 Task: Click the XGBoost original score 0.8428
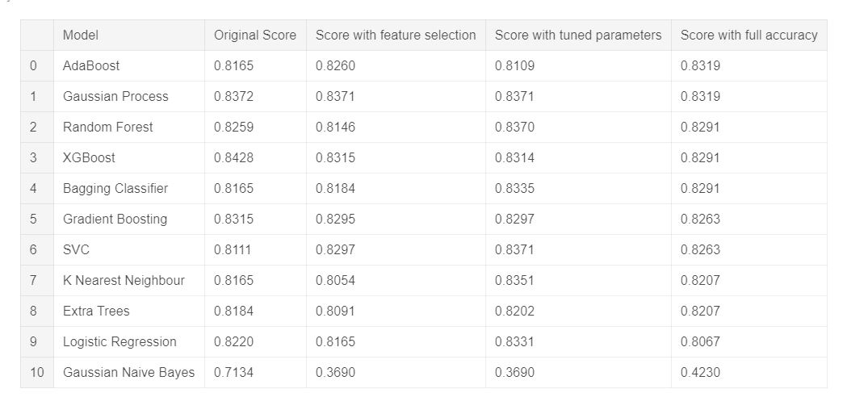click(x=233, y=158)
